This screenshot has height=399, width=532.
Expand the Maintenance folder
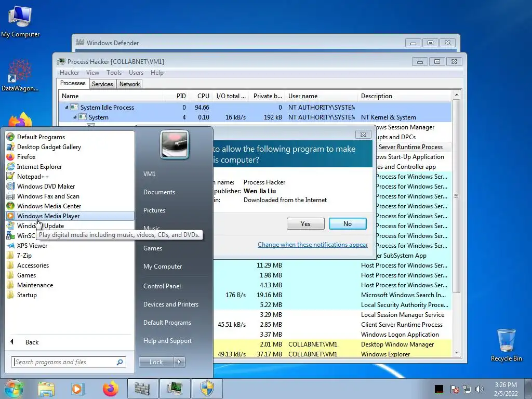point(35,285)
